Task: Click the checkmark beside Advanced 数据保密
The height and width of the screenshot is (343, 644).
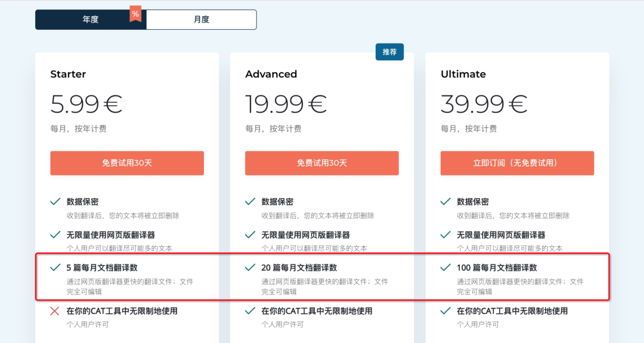Action: coord(250,202)
